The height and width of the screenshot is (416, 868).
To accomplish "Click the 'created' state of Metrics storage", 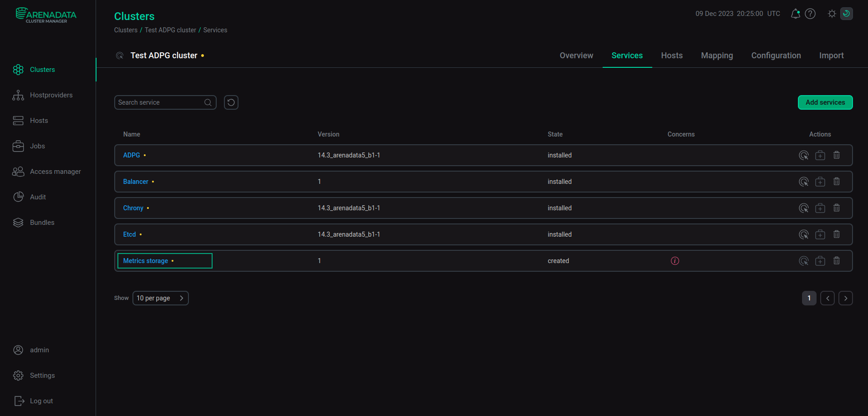I will tap(558, 261).
